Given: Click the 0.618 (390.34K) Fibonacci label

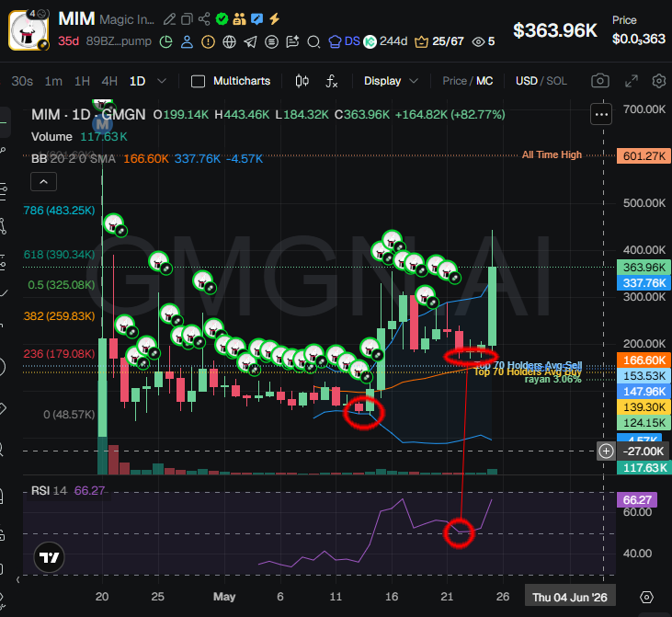Looking at the screenshot, I should 59,255.
